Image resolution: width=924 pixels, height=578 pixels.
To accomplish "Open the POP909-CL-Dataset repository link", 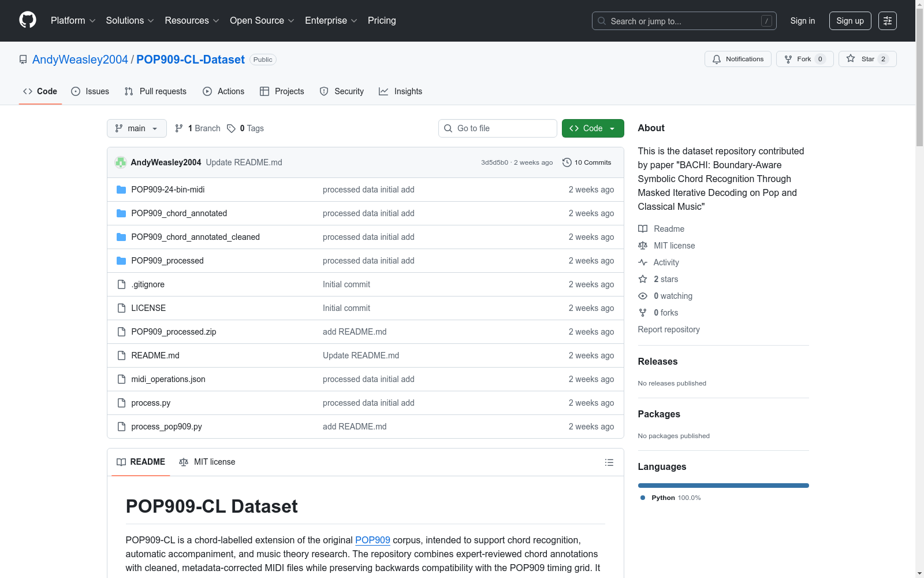I will 191,60.
